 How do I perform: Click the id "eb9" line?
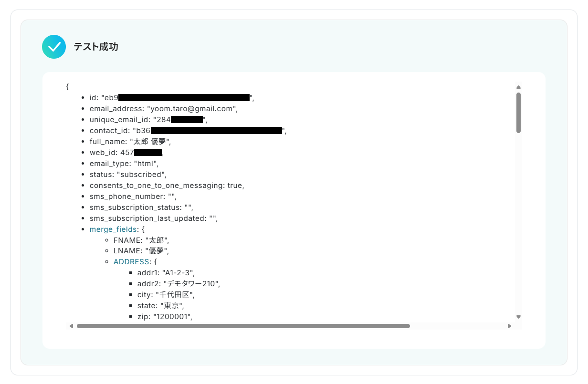172,98
